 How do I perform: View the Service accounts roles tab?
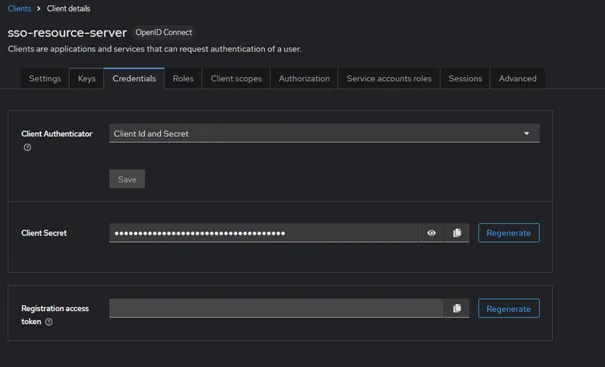click(x=389, y=79)
